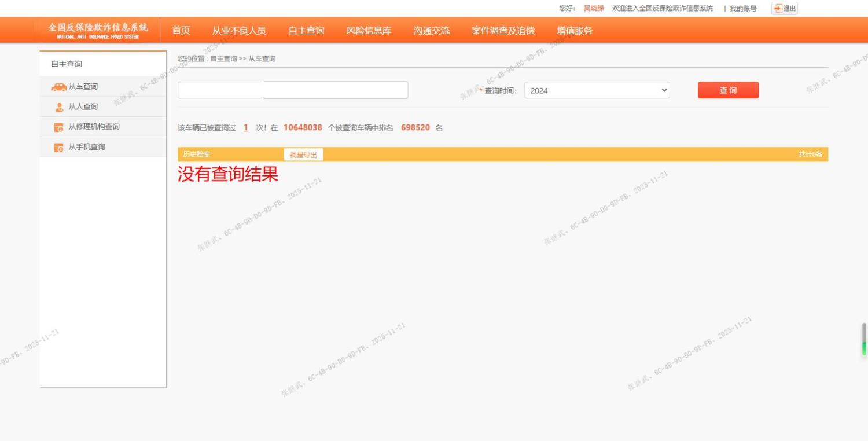Viewport: 868px width, 441px height.
Task: Open 从修理机构查询 via its sidebar icon
Action: pos(58,127)
